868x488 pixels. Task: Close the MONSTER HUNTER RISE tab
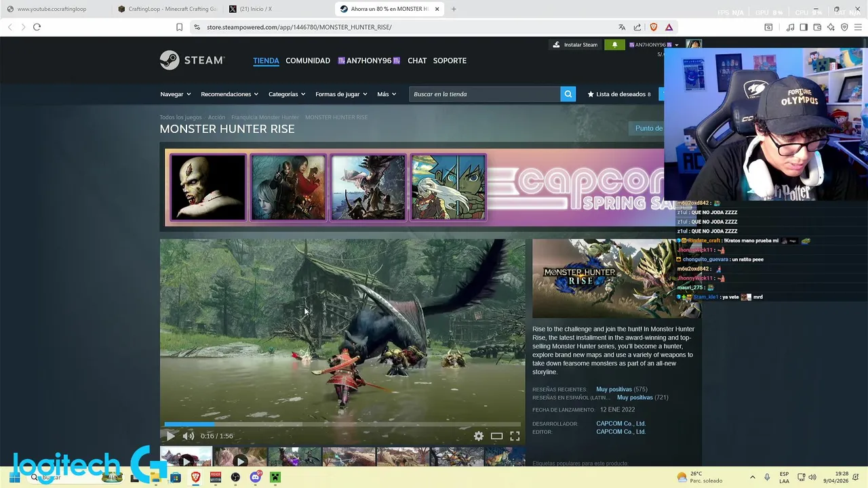pos(437,9)
